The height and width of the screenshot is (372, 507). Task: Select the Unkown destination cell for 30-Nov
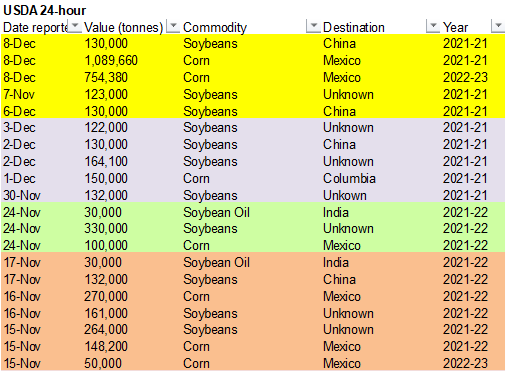(345, 195)
